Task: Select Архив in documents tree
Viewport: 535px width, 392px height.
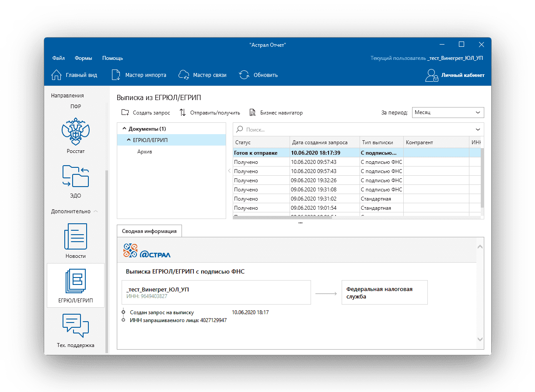Action: [x=144, y=152]
